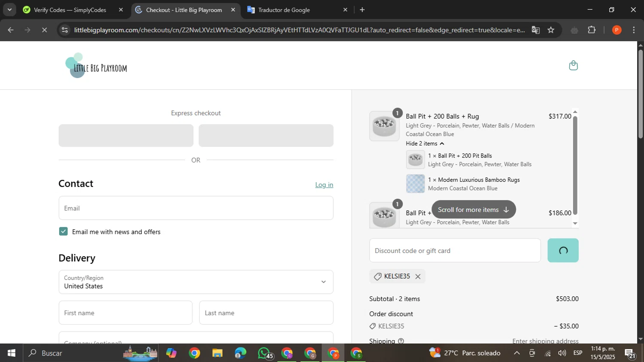Open Chrome three-dot menu
This screenshot has height=362, width=644.
coord(634,30)
